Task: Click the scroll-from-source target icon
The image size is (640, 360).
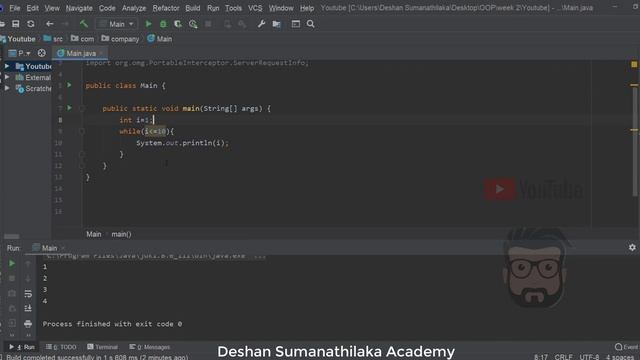Action: click(x=42, y=53)
